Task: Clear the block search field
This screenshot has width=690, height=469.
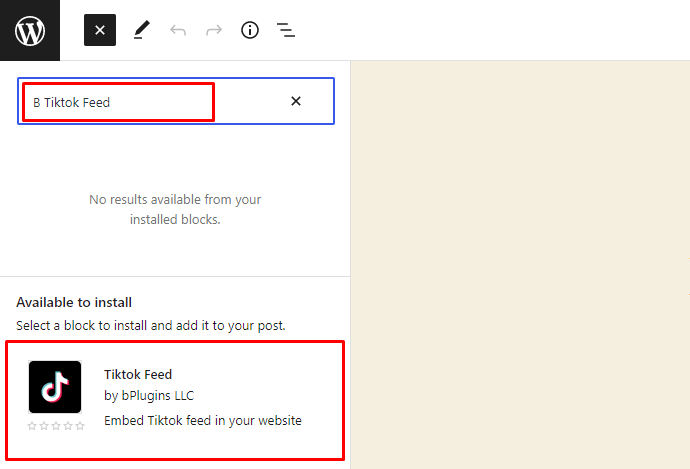Action: pyautogui.click(x=296, y=101)
